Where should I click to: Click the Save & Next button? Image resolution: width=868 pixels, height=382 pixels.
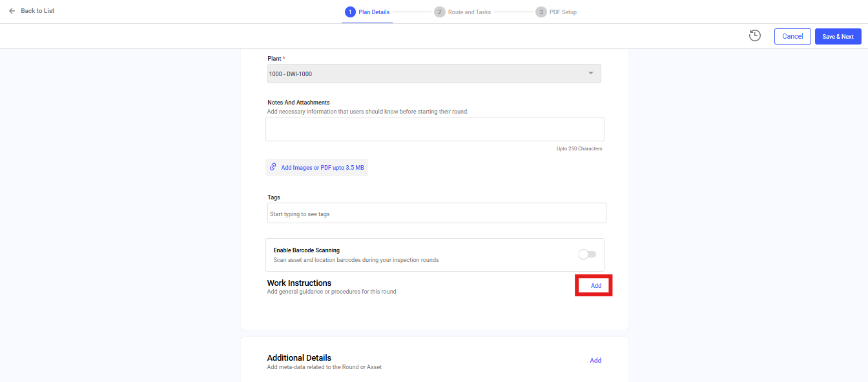pyautogui.click(x=838, y=37)
